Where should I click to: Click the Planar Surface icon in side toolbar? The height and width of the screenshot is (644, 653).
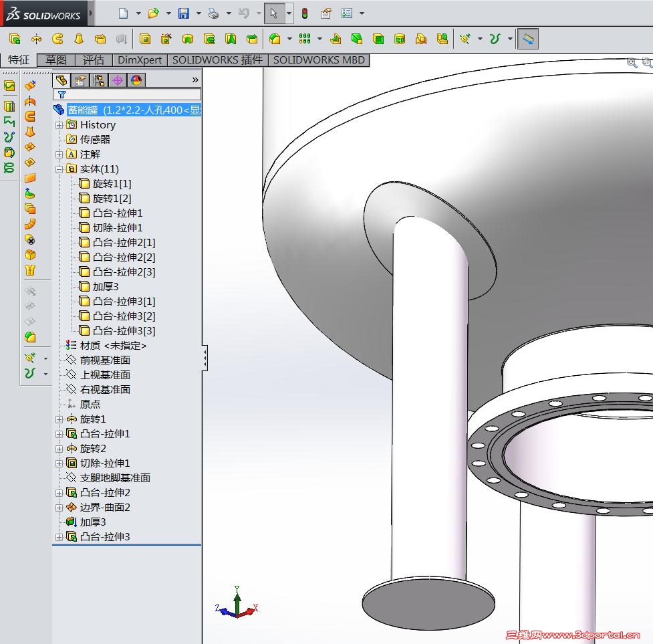point(30,179)
